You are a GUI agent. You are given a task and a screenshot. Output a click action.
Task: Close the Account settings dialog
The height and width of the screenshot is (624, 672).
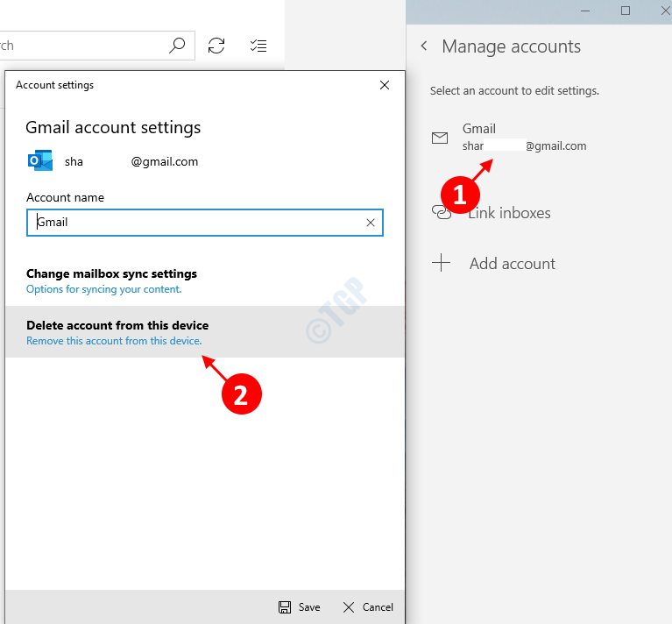click(385, 85)
